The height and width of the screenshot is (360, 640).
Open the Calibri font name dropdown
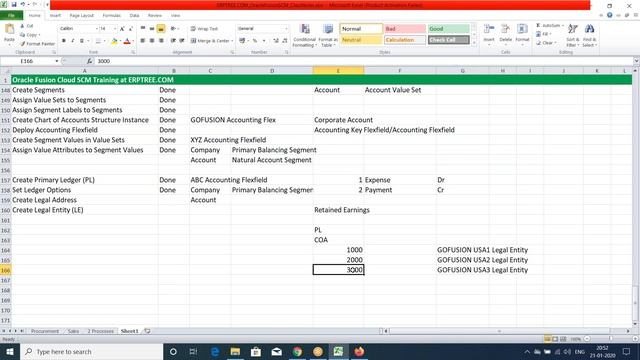[x=97, y=29]
